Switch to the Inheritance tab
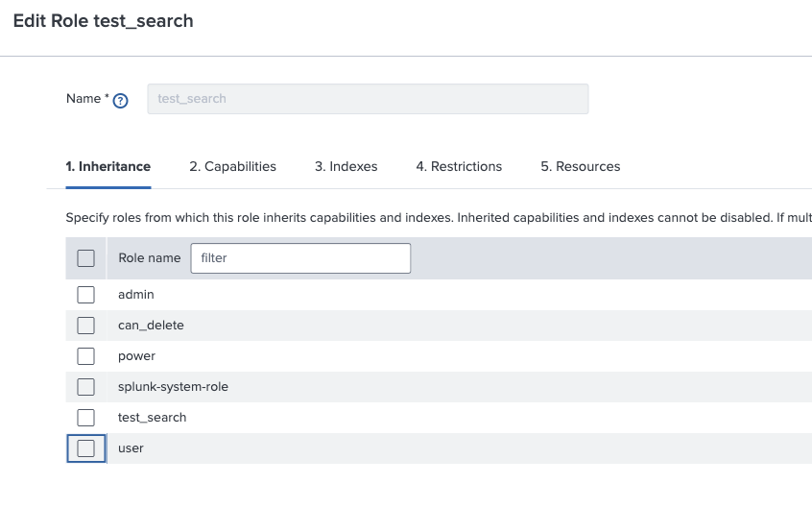The height and width of the screenshot is (508, 812). coord(107,166)
